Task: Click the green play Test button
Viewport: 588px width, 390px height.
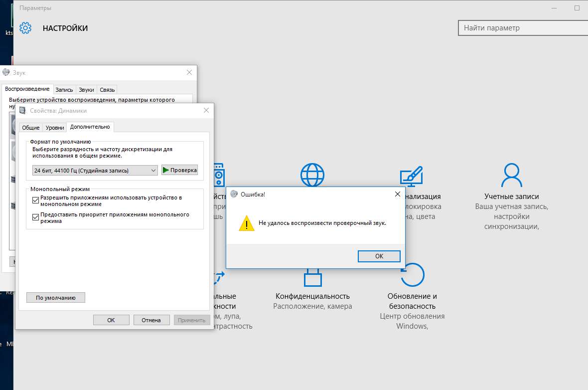Action: (179, 170)
